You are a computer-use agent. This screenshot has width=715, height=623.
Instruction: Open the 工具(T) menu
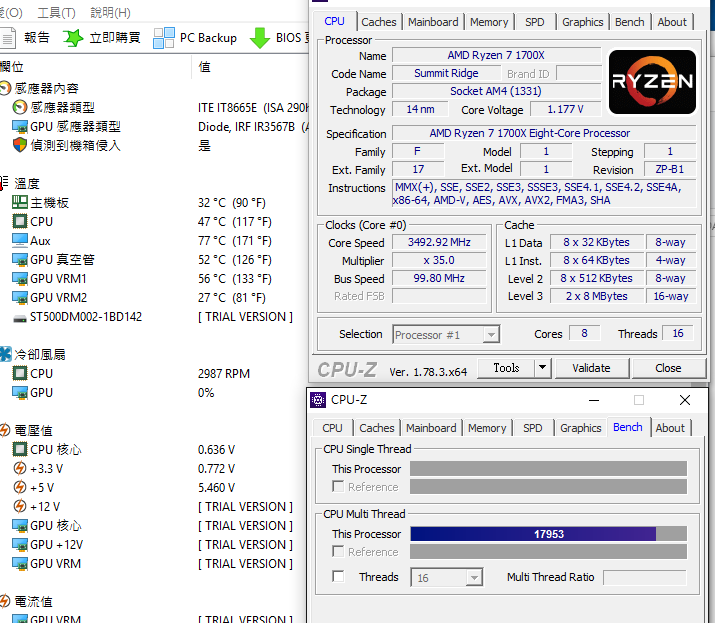[x=56, y=13]
